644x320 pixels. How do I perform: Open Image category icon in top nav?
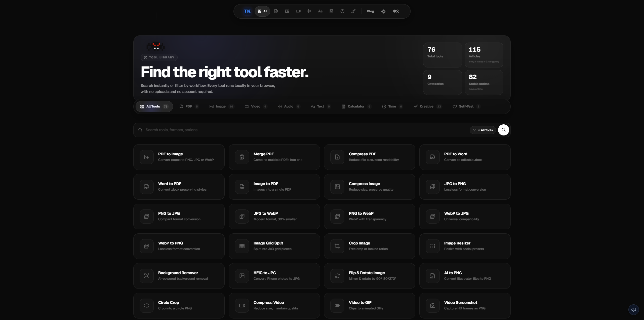pyautogui.click(x=287, y=11)
